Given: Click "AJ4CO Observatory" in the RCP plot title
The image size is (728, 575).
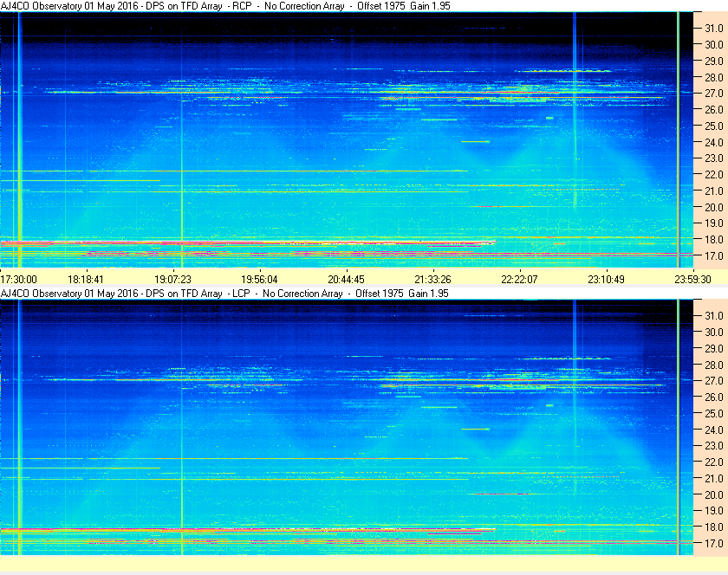Looking at the screenshot, I should click(42, 6).
